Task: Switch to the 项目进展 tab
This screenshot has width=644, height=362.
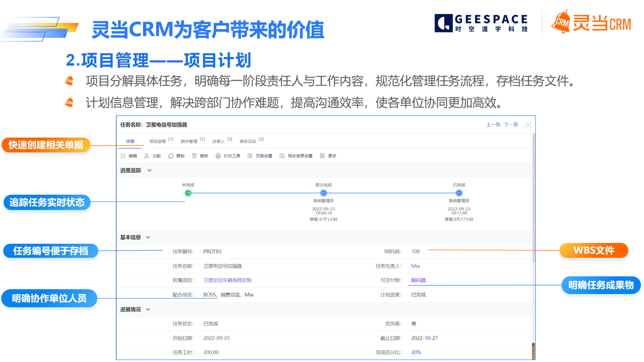Action: (x=157, y=142)
